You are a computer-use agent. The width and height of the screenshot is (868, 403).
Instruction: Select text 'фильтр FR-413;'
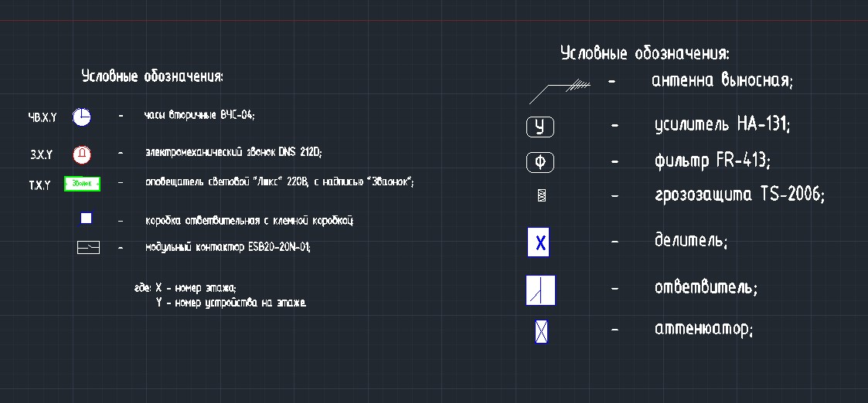713,161
